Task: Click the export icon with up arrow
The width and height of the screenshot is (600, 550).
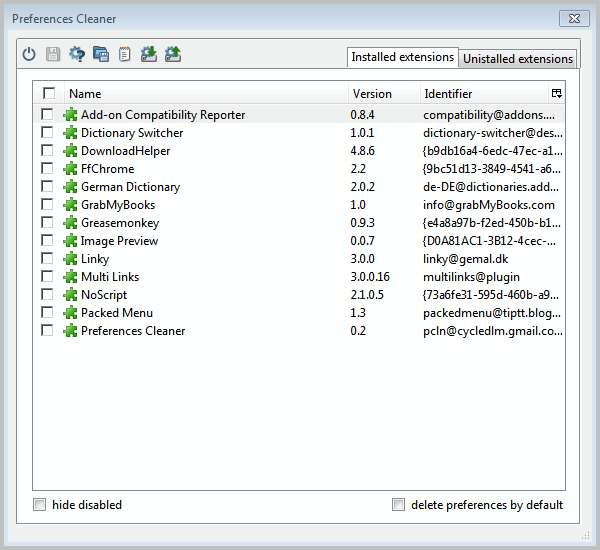Action: 173,55
